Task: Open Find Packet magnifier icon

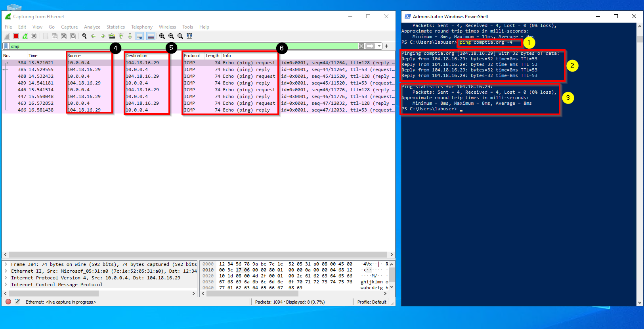Action: (84, 36)
